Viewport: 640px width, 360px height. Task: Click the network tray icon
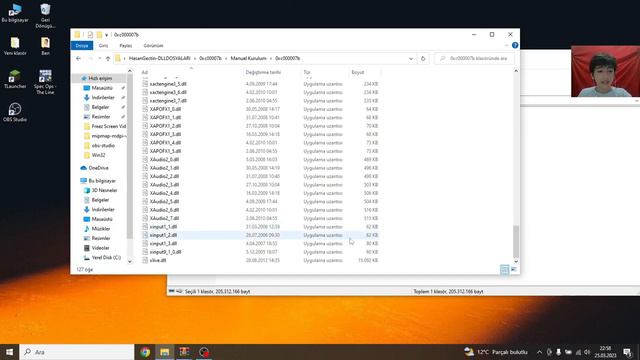point(578,352)
